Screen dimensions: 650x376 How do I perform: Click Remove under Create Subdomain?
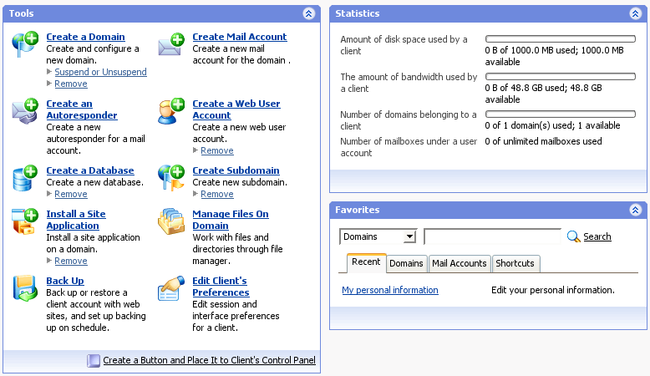[217, 194]
